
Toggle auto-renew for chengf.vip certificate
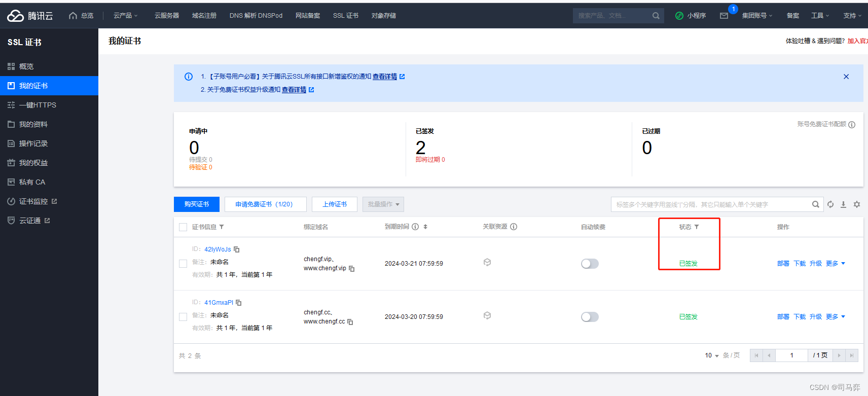[590, 264]
